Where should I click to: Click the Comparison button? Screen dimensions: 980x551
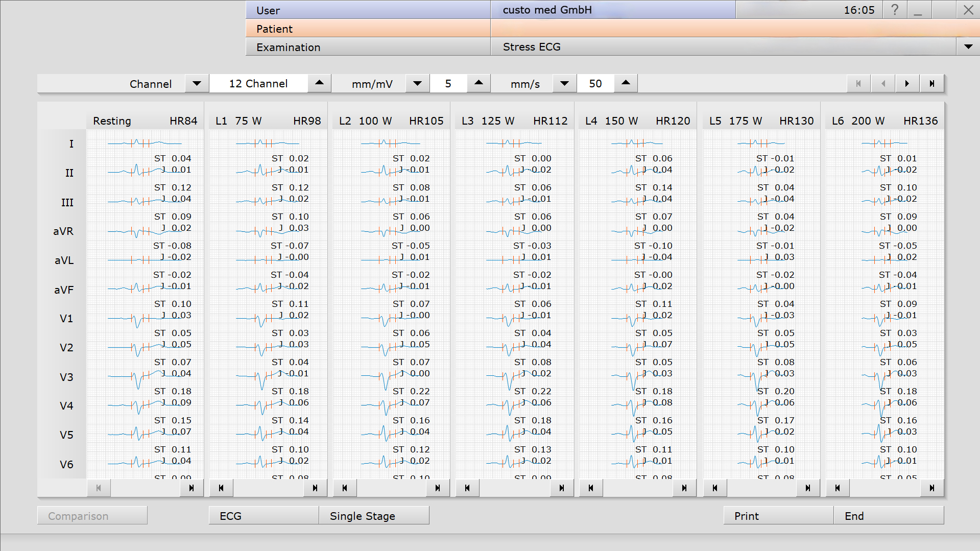92,515
